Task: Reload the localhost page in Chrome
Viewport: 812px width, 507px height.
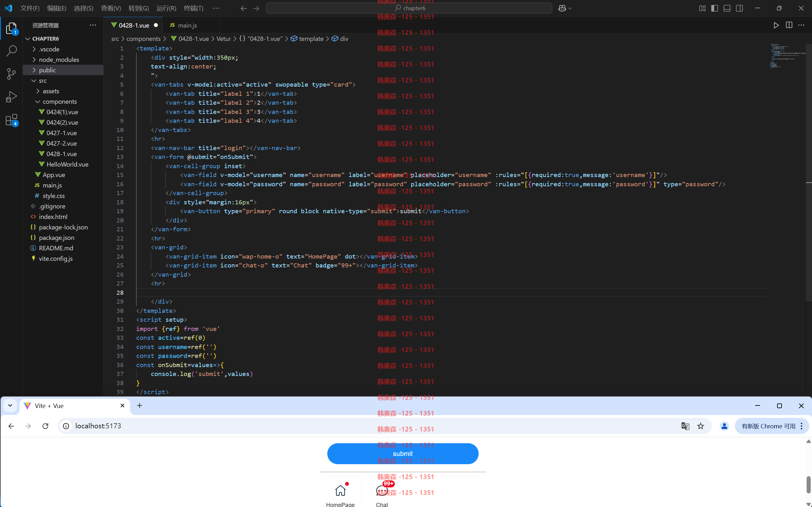Action: [x=45, y=426]
